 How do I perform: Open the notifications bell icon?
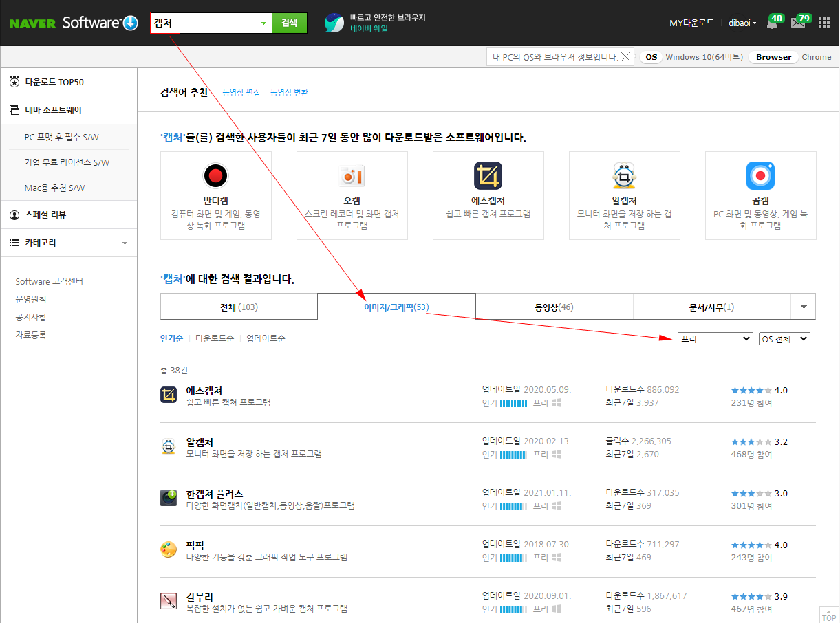[x=773, y=23]
